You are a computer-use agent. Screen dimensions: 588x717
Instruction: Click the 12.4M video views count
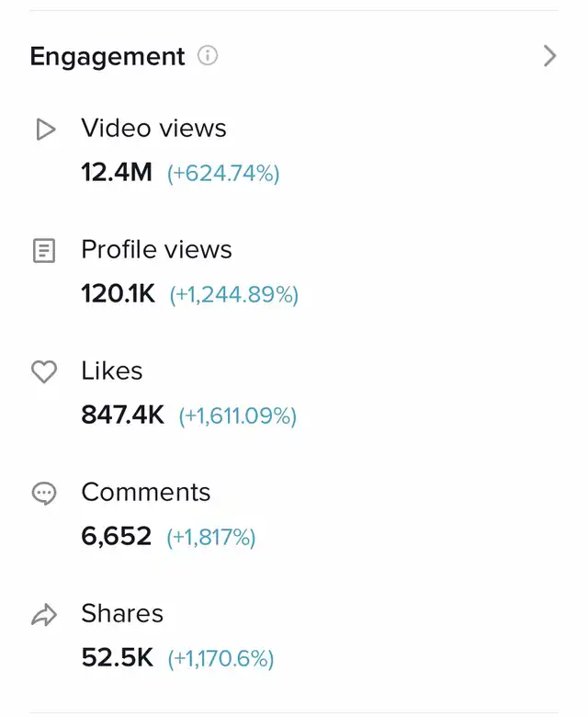pos(117,173)
